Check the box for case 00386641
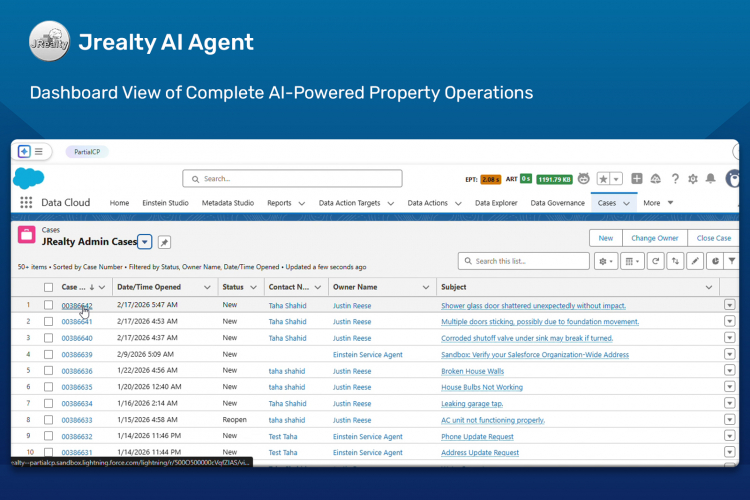Viewport: 750px width, 500px height. click(48, 322)
